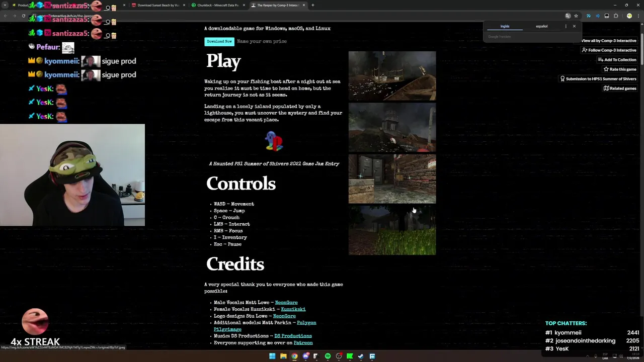Open Steam from the taskbar

[361, 356]
